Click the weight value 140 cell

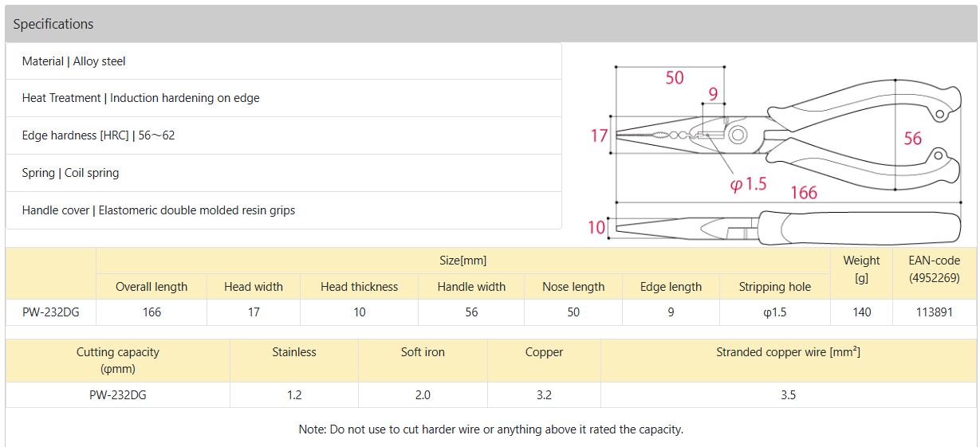861,312
